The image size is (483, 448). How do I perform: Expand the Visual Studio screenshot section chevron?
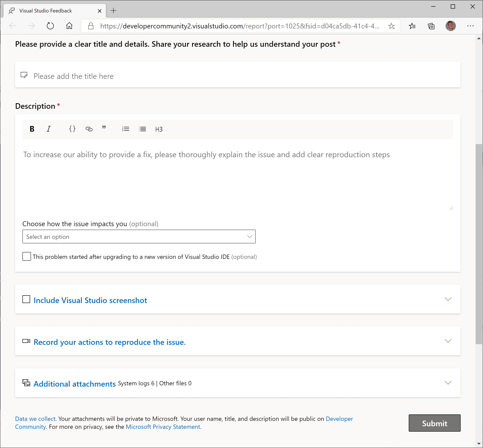tap(448, 299)
